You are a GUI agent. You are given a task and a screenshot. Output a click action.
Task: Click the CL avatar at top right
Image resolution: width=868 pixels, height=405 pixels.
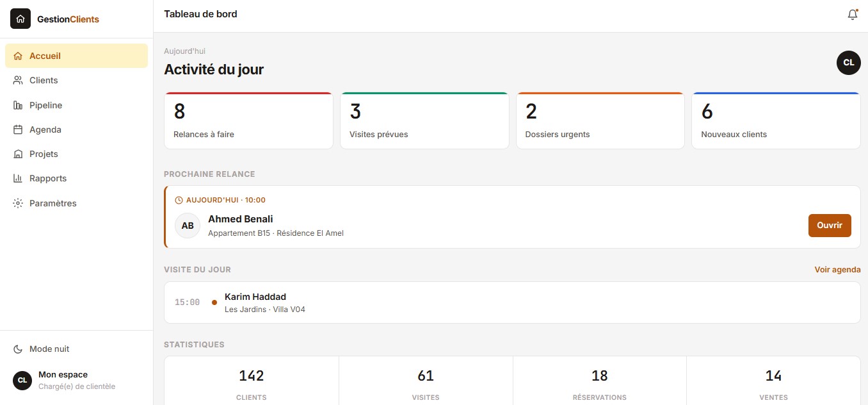849,63
